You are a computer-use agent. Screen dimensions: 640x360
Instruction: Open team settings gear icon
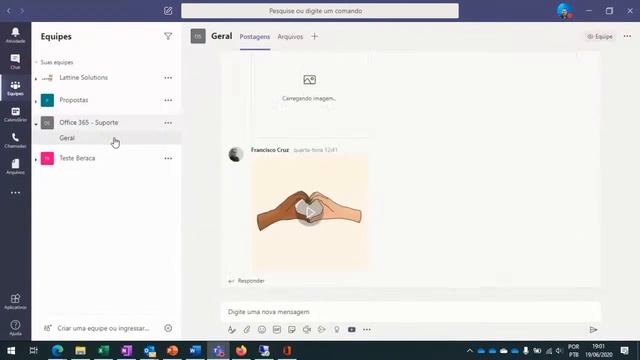(x=168, y=328)
